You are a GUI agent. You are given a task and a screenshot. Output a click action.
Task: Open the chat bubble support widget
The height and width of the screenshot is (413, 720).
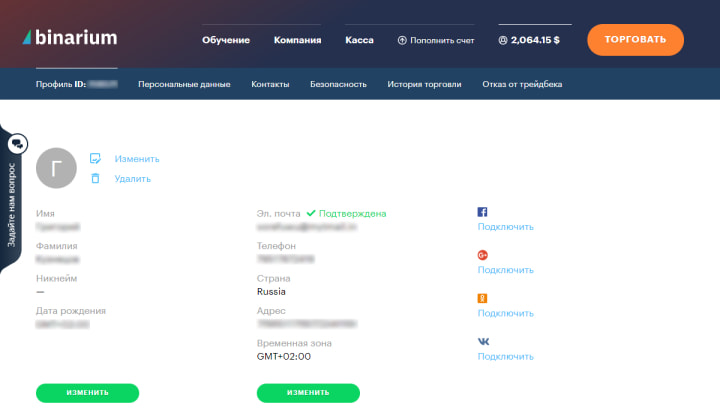[17, 144]
